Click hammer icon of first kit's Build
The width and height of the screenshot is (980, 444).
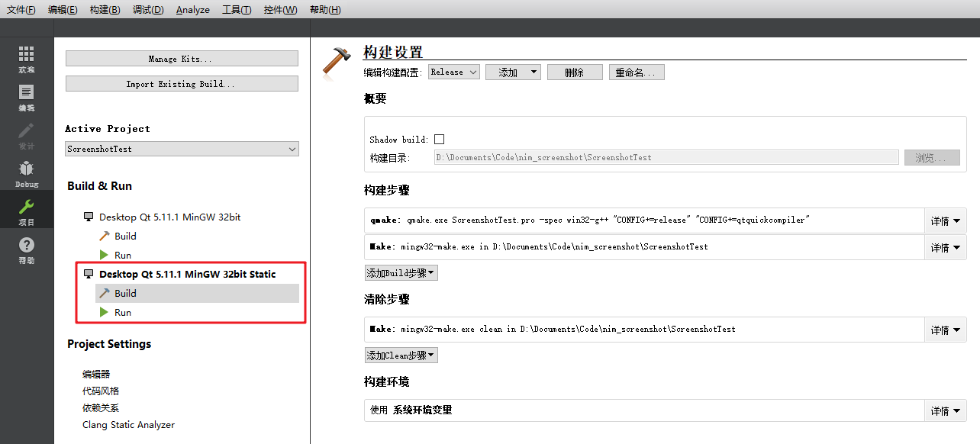pyautogui.click(x=105, y=236)
